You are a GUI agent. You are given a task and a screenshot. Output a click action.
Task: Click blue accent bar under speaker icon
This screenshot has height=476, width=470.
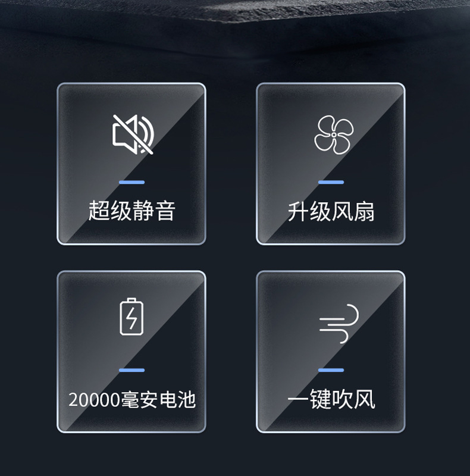(131, 182)
